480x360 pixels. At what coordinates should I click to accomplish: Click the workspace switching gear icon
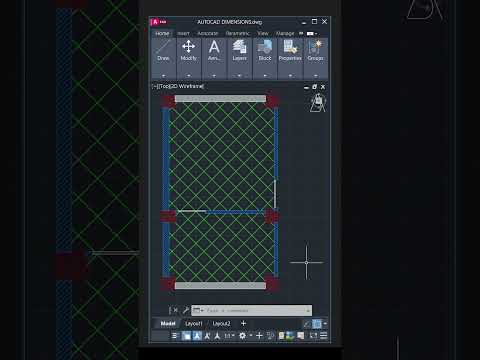point(243,336)
